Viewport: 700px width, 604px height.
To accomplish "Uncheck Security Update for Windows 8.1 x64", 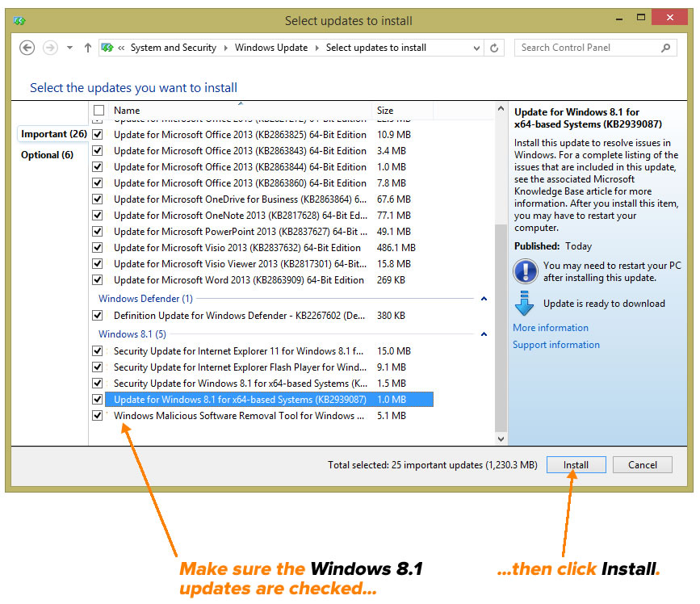I will (x=98, y=383).
